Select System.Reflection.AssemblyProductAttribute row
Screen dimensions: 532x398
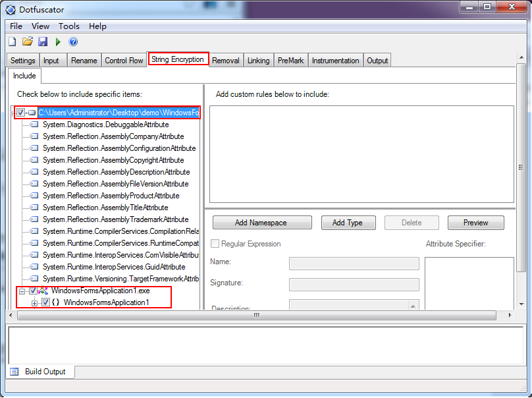(x=111, y=196)
